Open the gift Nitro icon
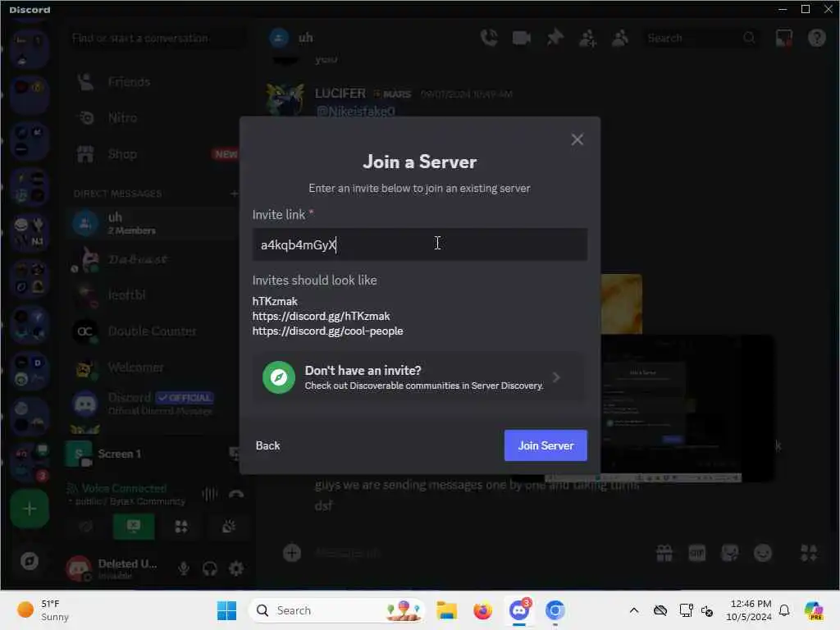 click(664, 553)
